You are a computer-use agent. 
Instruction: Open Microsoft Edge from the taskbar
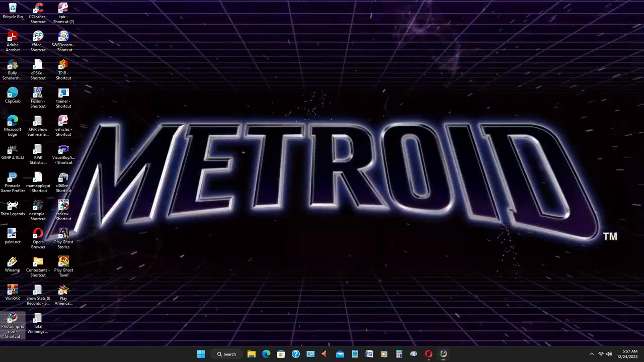pyautogui.click(x=266, y=354)
